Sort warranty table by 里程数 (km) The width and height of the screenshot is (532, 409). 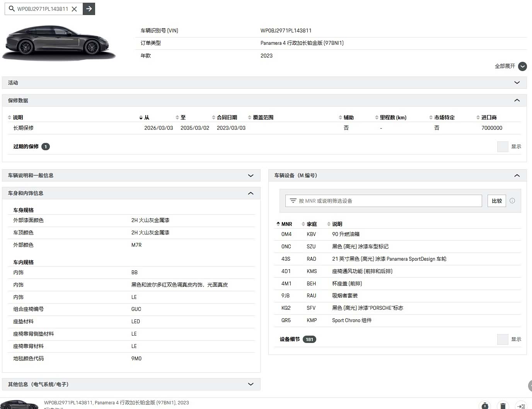click(x=390, y=117)
